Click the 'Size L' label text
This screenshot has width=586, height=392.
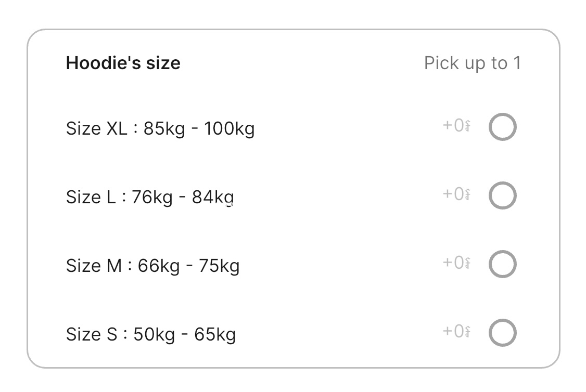tap(91, 197)
